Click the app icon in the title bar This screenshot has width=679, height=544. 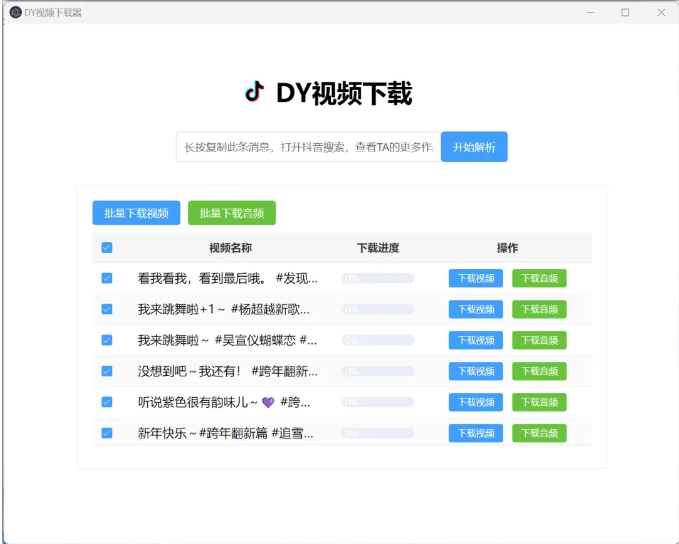(x=15, y=13)
